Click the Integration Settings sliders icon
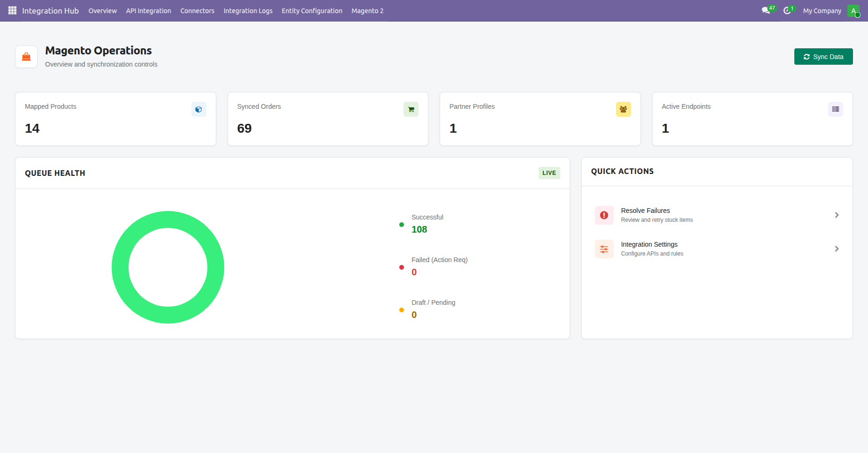Screen dimensions: 868x453 (x=604, y=249)
